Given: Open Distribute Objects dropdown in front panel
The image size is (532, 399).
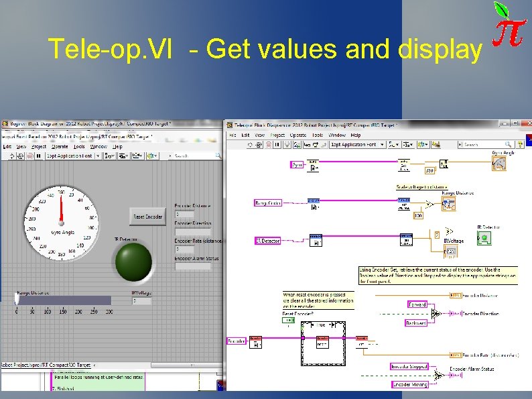Looking at the screenshot, I should [x=123, y=156].
